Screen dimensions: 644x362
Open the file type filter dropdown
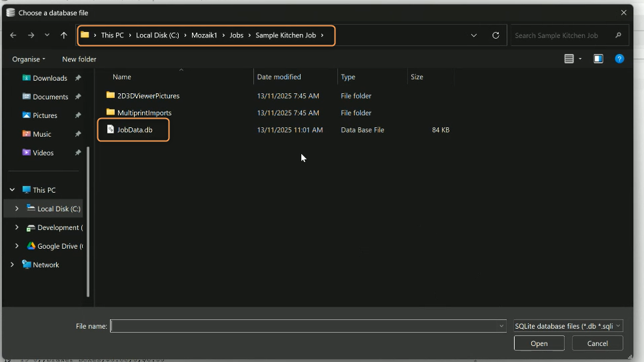click(567, 326)
